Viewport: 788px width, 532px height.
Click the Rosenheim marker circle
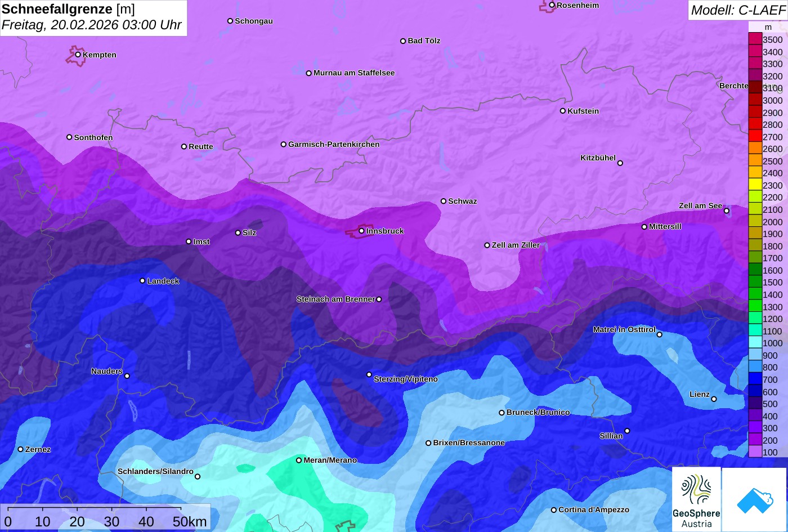(552, 5)
